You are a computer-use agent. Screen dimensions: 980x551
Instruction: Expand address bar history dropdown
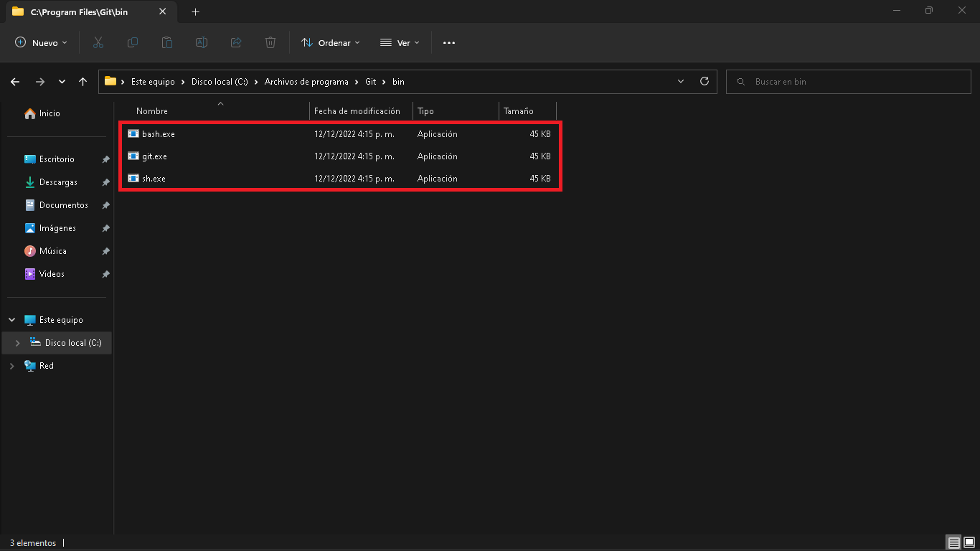681,81
